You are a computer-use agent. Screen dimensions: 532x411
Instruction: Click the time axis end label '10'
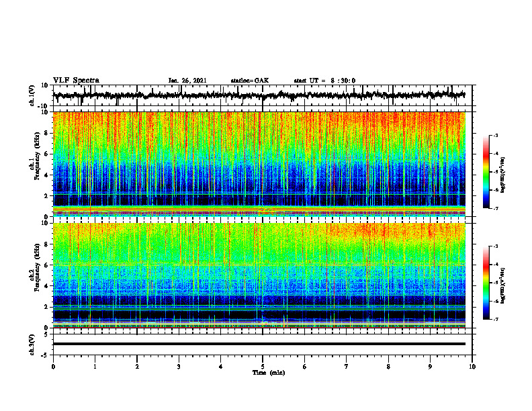(x=472, y=367)
